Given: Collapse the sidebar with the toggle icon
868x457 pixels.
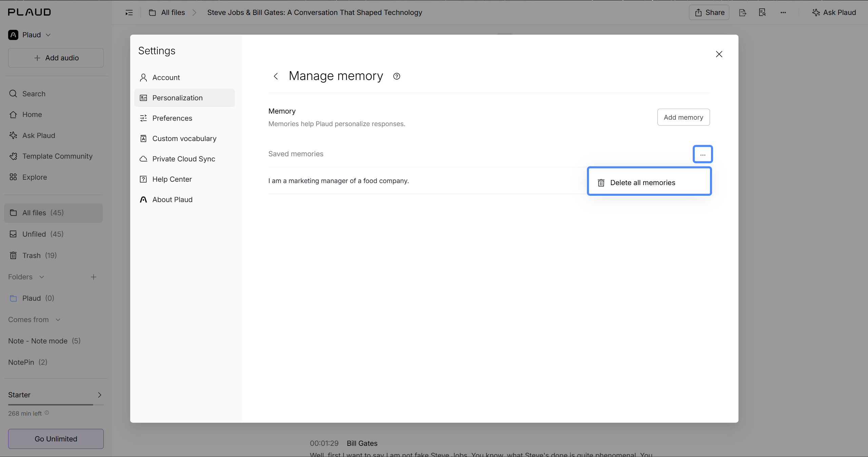Looking at the screenshot, I should 129,13.
